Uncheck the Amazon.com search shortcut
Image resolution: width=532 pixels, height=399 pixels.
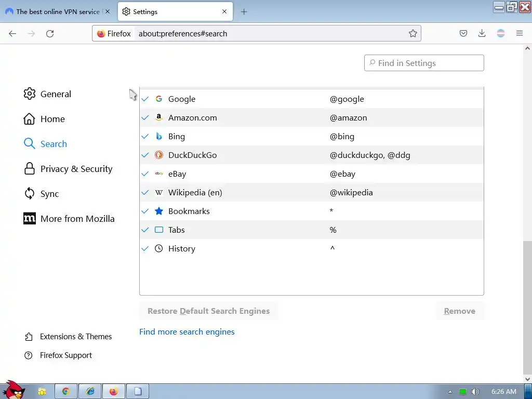[x=145, y=118]
